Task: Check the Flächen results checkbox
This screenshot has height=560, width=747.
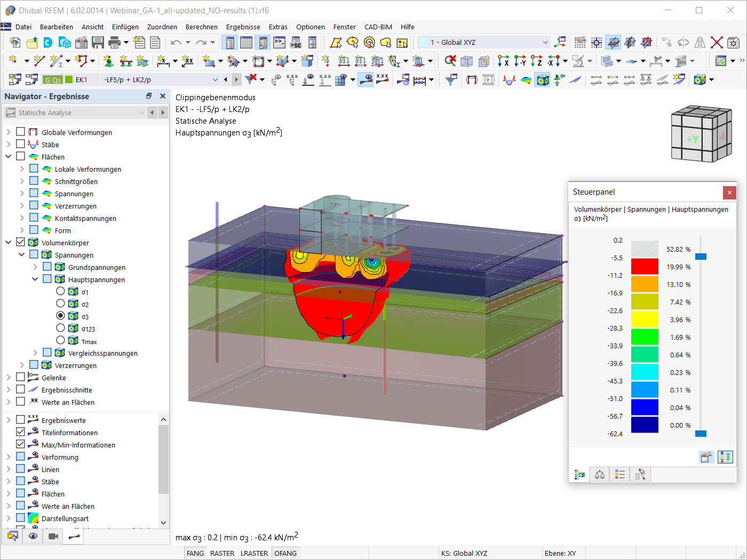Action: point(20,156)
